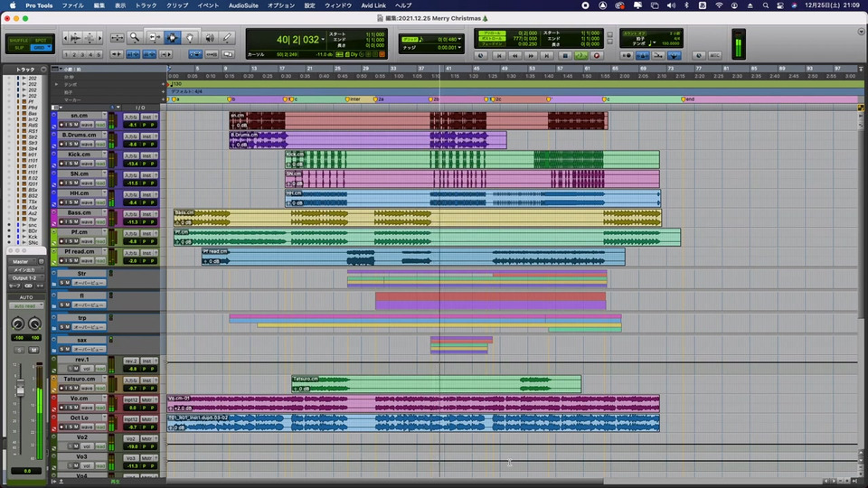Select the Zoomer (magnifier) tool

[135, 37]
